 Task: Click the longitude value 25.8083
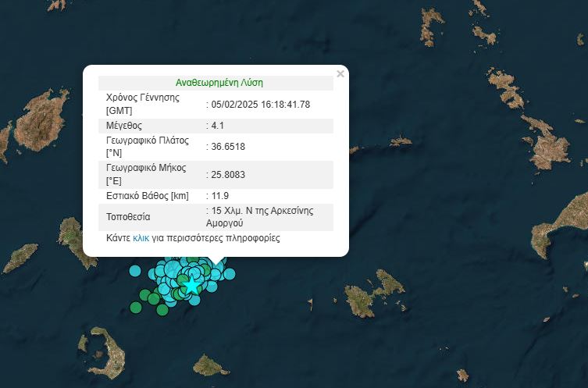(x=228, y=175)
